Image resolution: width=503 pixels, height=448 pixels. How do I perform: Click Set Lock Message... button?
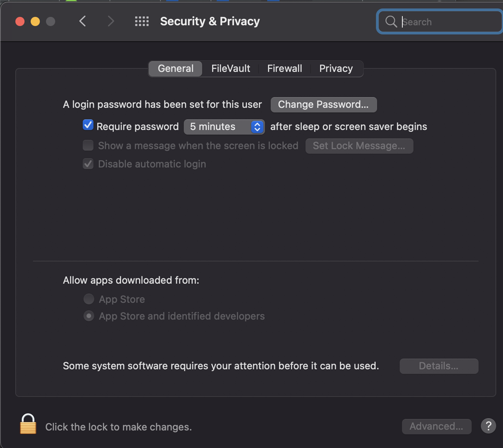[359, 146]
